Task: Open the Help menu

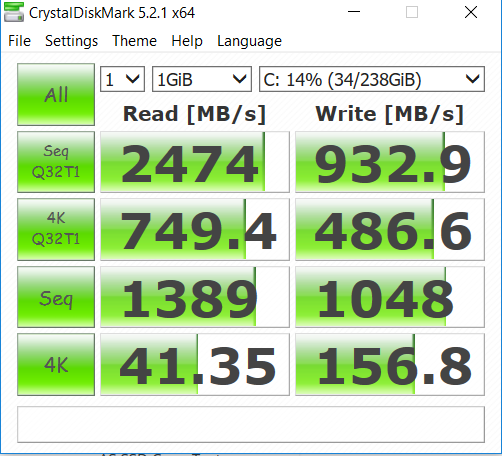Action: tap(187, 41)
